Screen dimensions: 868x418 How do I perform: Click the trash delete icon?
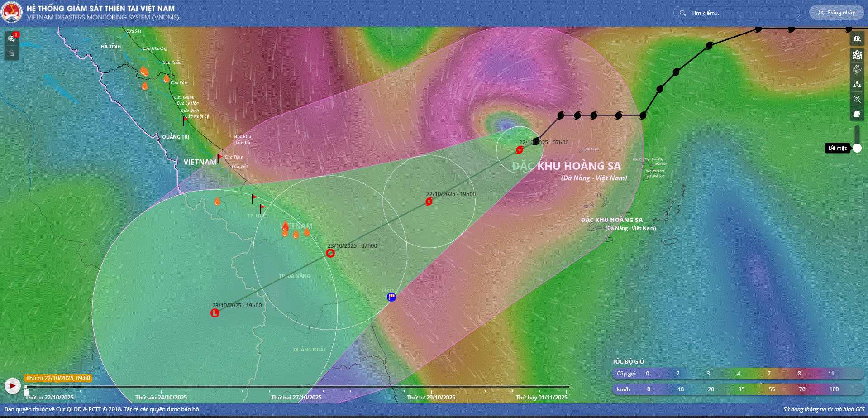[12, 53]
